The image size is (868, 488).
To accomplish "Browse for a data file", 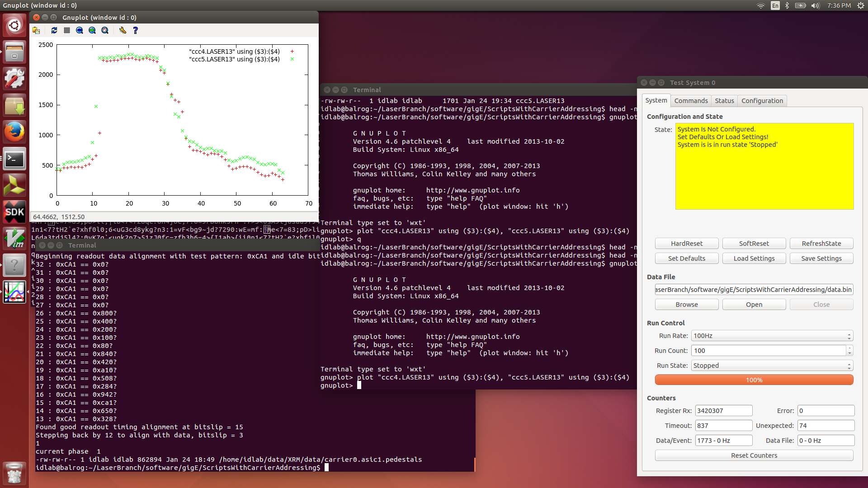I will [687, 305].
